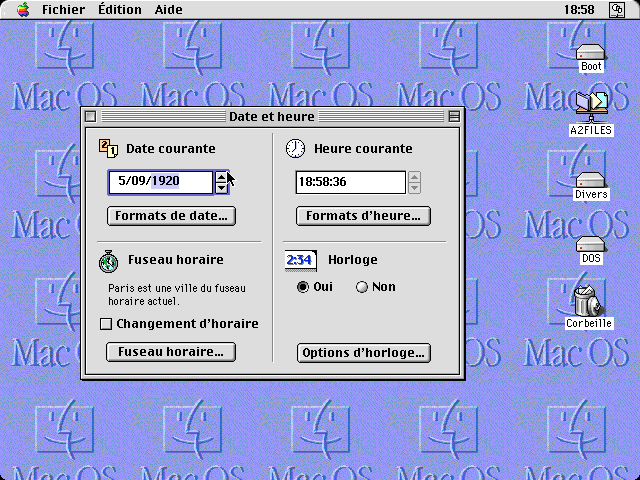Click the Fuseau horaire heading text
The image size is (640, 480).
[176, 260]
